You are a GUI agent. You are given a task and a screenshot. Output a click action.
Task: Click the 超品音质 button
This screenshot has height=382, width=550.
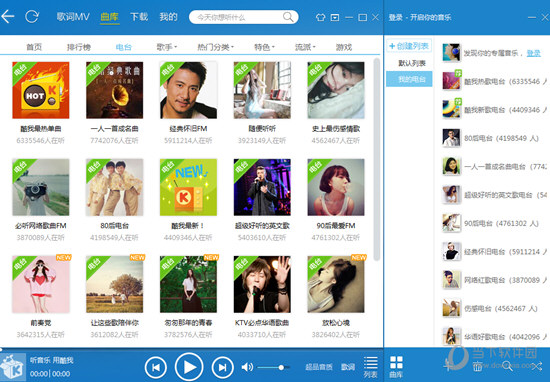318,367
